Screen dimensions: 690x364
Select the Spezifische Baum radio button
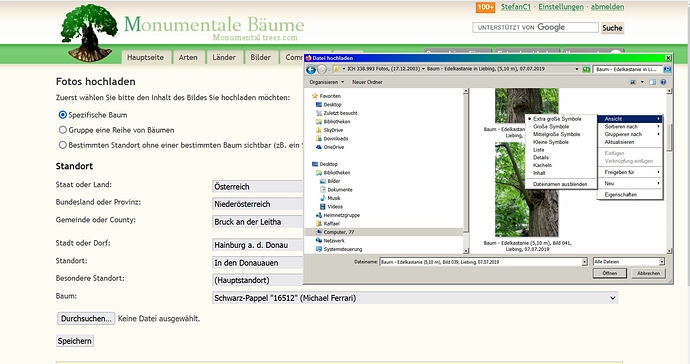62,115
